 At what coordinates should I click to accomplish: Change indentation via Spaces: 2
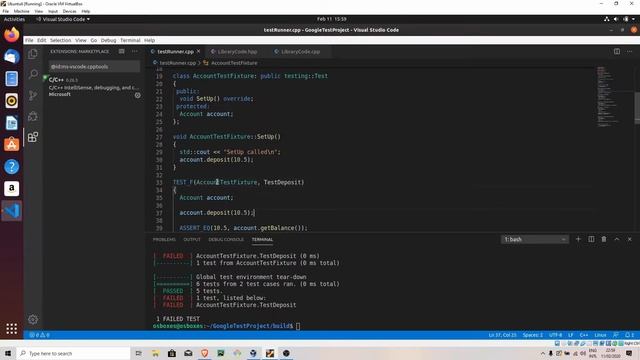click(x=533, y=335)
